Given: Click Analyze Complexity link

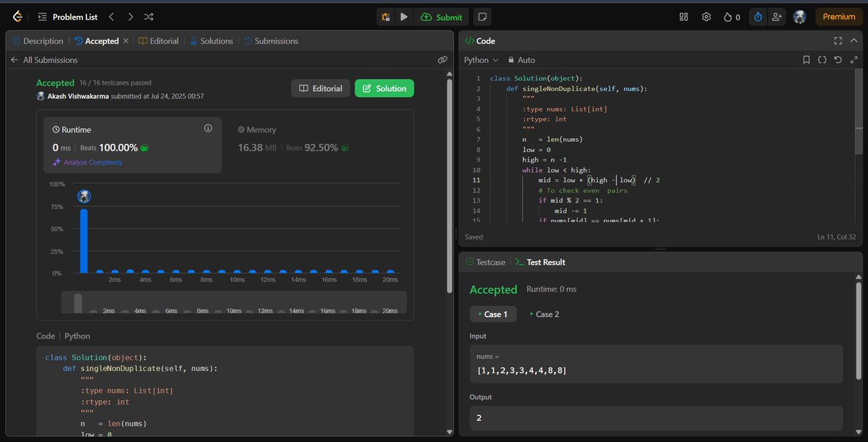Looking at the screenshot, I should [88, 163].
